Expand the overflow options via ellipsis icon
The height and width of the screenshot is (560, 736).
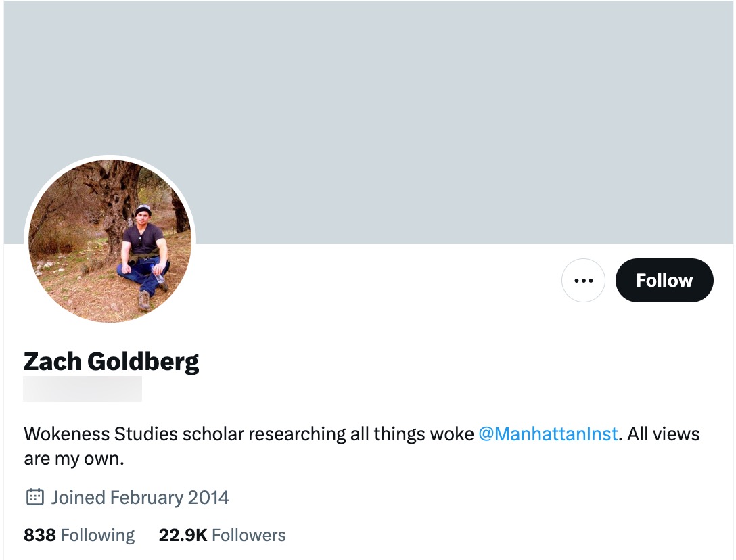pos(583,280)
